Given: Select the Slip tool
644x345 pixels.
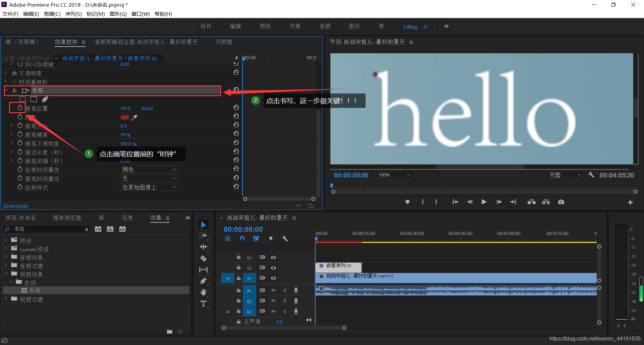Looking at the screenshot, I should (203, 270).
